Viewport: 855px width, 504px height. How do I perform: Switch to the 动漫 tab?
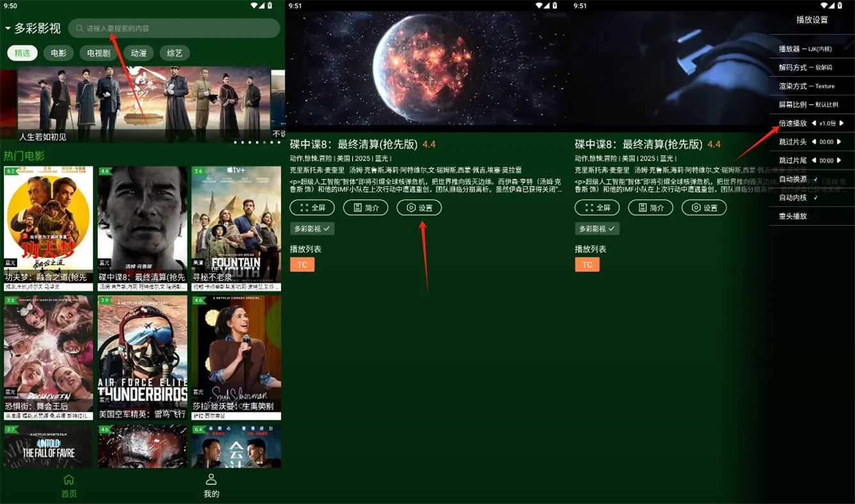138,53
